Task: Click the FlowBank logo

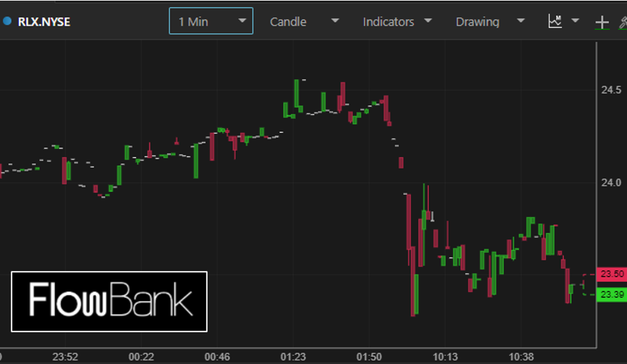Action: (x=109, y=301)
